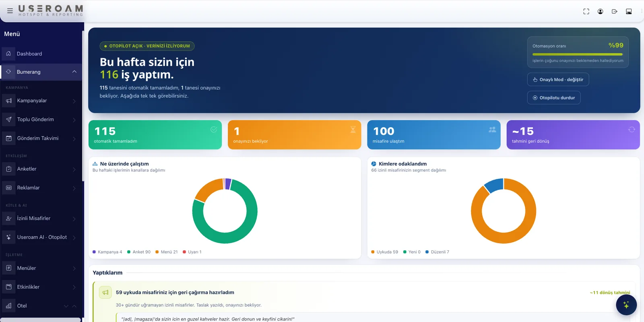Toggle Anket 90 legend series

click(139, 252)
